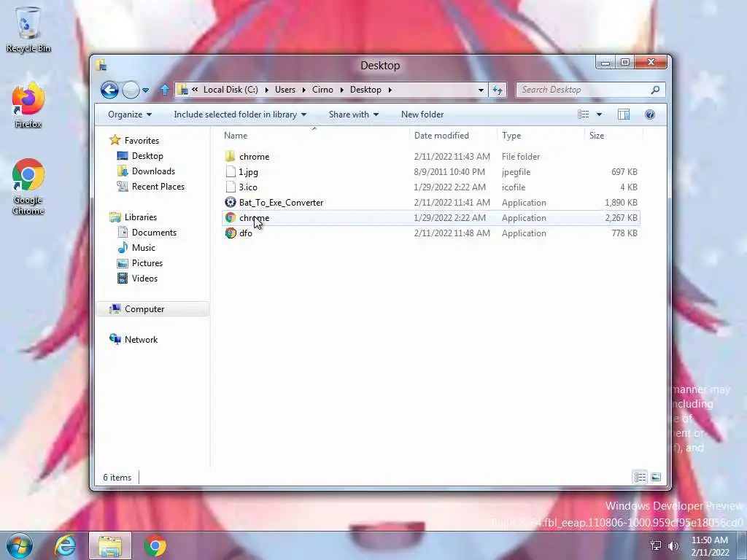Image resolution: width=747 pixels, height=560 pixels.
Task: Select the chrome file folder icon
Action: pos(231,156)
